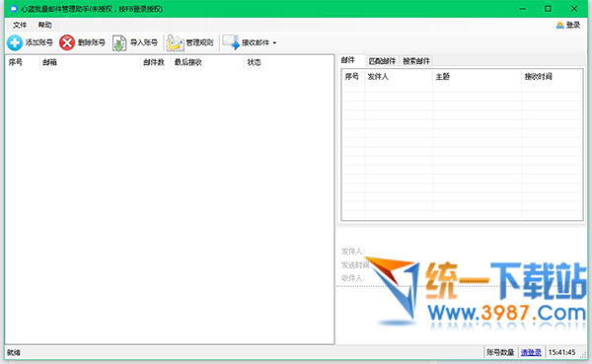This screenshot has width=592, height=364.
Task: Click the red X Delete Account icon
Action: 67,42
